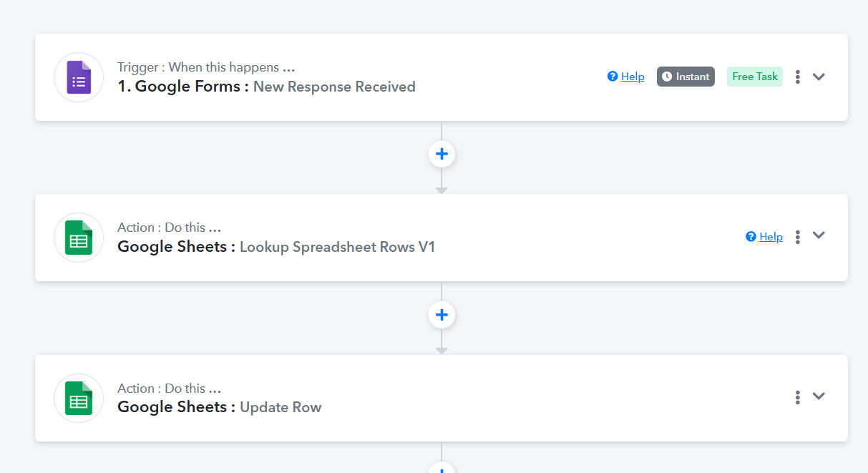Expand the Google Forms trigger step

tap(819, 77)
